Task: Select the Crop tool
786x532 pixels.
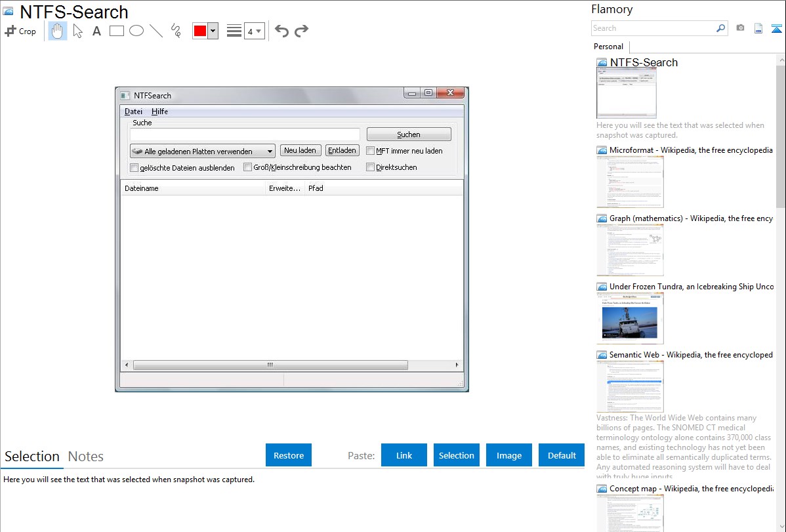Action: click(x=20, y=31)
